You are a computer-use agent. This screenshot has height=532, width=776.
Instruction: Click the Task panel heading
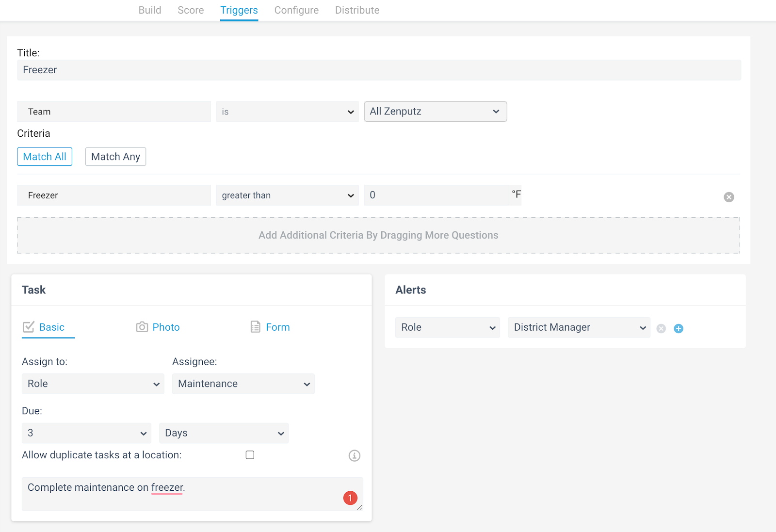pyautogui.click(x=33, y=290)
